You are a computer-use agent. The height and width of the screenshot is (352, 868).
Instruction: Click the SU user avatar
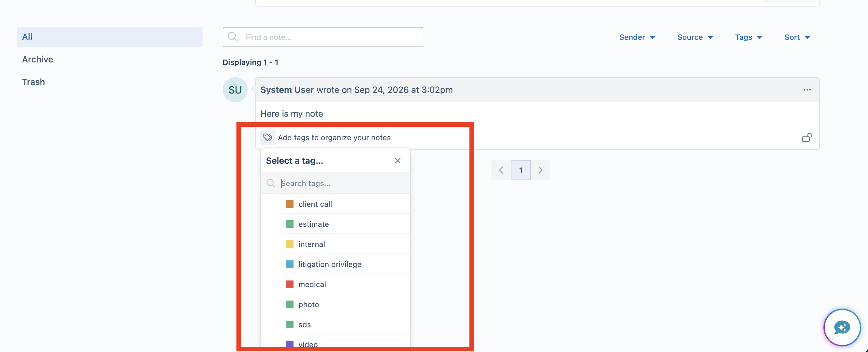point(235,90)
